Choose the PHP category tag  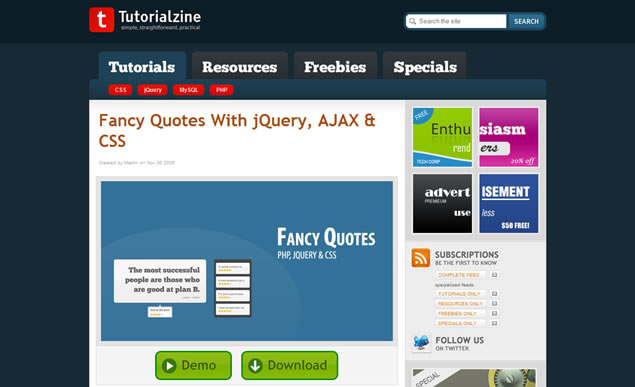[222, 90]
